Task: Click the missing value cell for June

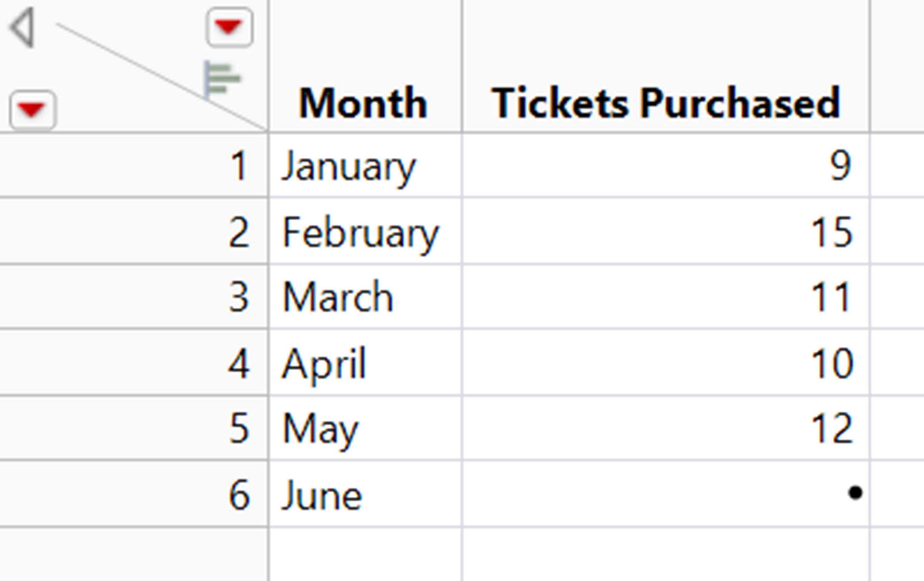Action: point(666,493)
